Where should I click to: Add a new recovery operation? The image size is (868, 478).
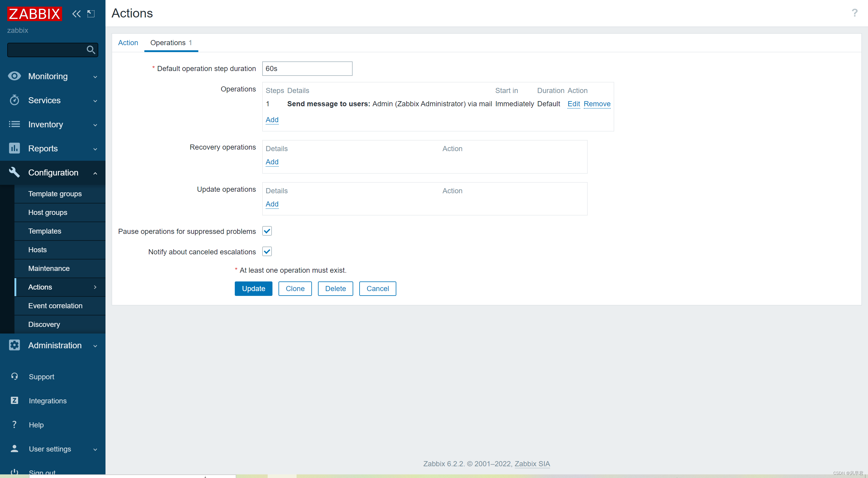coord(272,162)
